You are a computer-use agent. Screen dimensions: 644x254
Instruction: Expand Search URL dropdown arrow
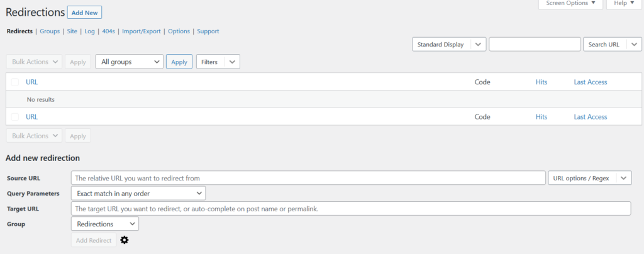click(634, 44)
